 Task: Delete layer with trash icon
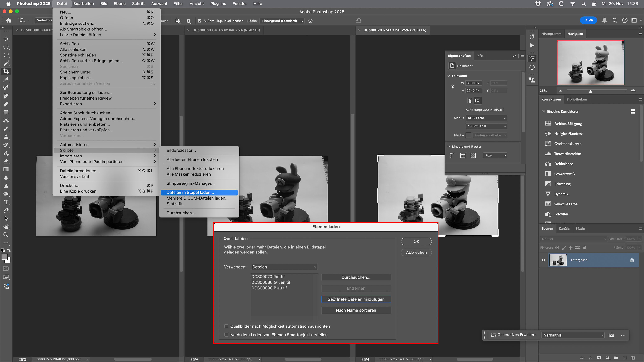(x=633, y=358)
